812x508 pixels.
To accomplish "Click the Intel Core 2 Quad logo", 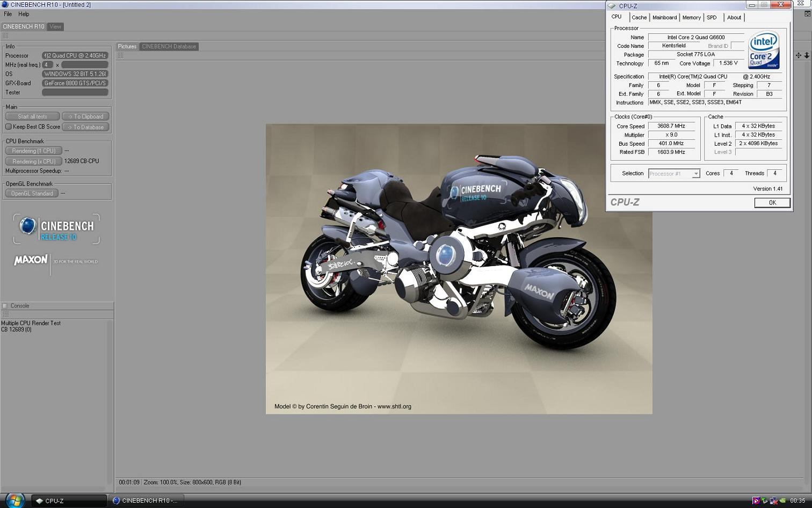I will 764,50.
